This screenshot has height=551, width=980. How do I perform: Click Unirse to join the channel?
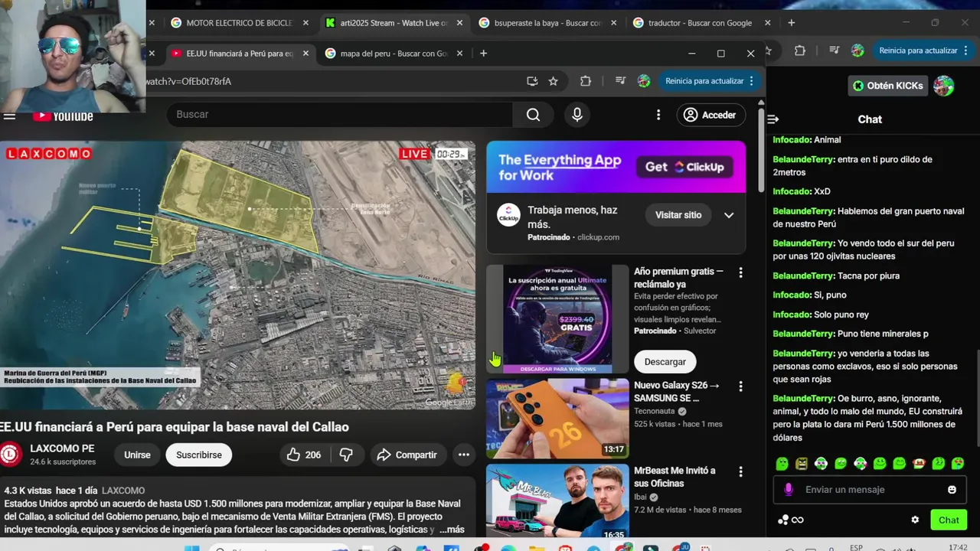(137, 455)
